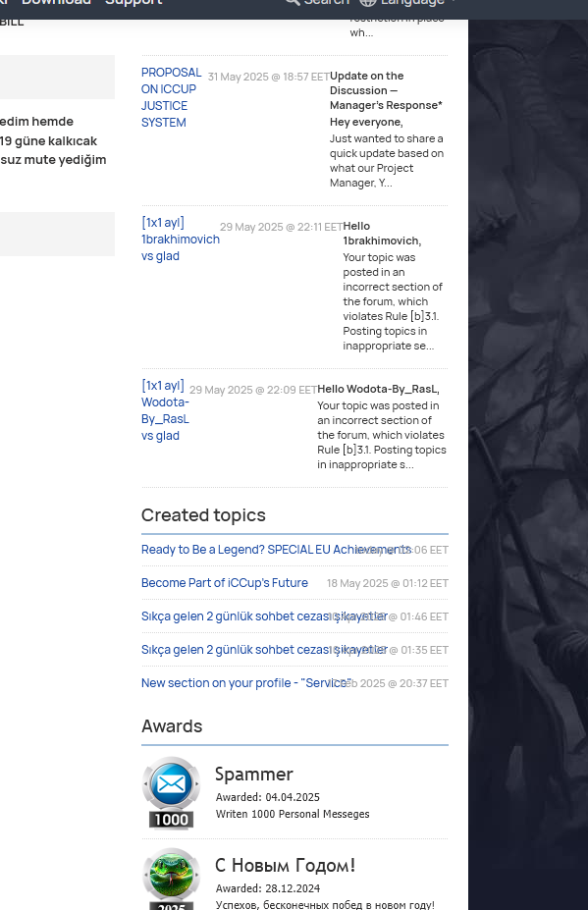This screenshot has width=588, height=910.
Task: Open Sıkça gelen topic dated 01:46 EET
Action: 263,616
